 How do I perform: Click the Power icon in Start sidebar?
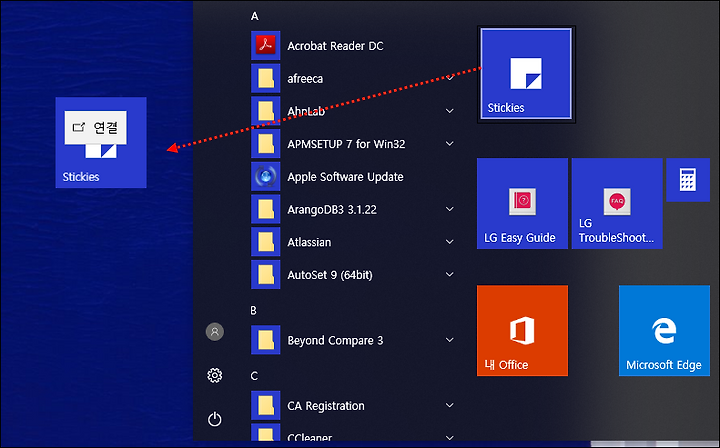pyautogui.click(x=214, y=419)
